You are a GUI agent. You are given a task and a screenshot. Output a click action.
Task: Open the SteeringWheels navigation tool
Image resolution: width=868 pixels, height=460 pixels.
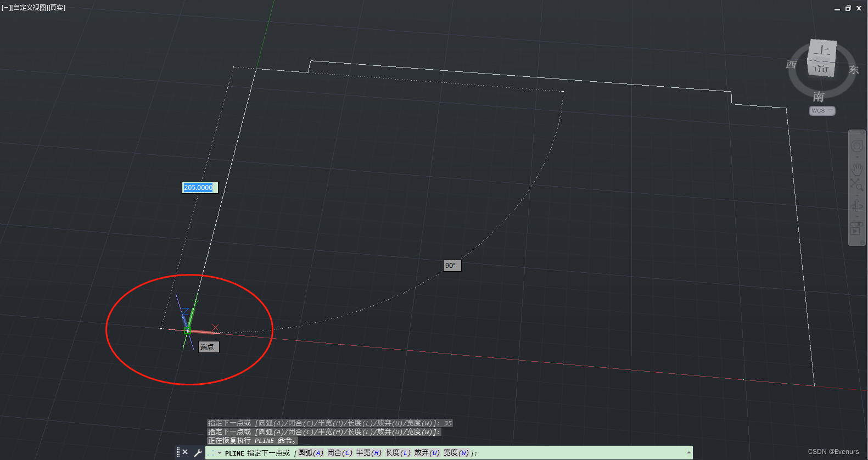coord(857,146)
